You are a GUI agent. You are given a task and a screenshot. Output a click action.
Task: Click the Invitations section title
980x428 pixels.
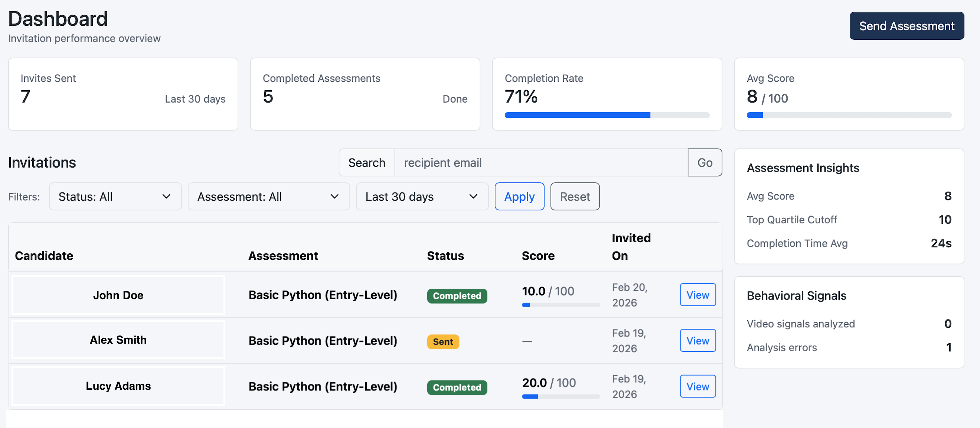pos(42,162)
